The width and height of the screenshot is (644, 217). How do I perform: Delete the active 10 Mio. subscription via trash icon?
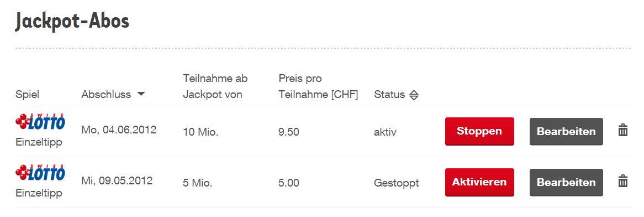click(x=622, y=131)
